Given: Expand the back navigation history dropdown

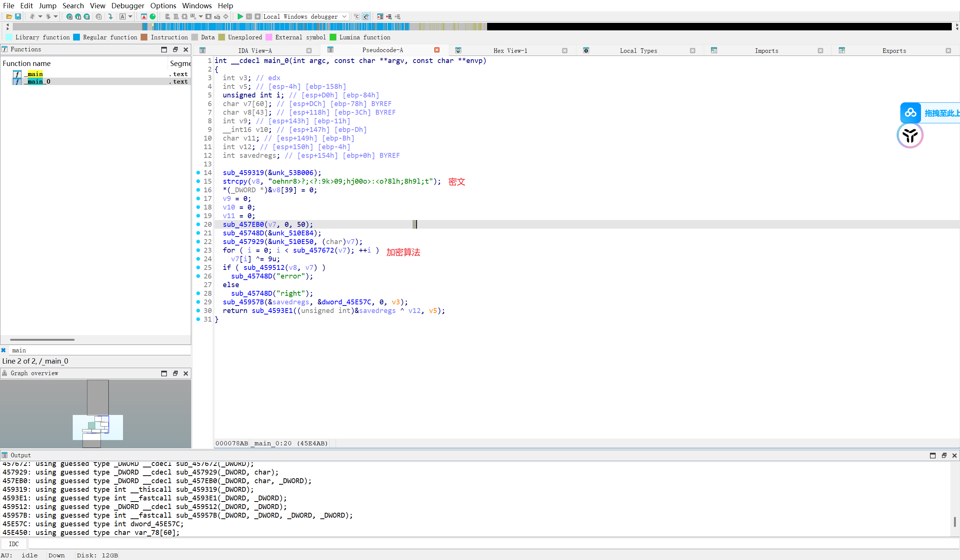Looking at the screenshot, I should [x=40, y=16].
